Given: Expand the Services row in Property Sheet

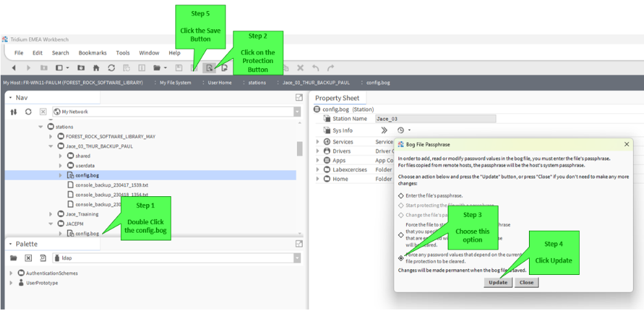Looking at the screenshot, I should pos(318,142).
